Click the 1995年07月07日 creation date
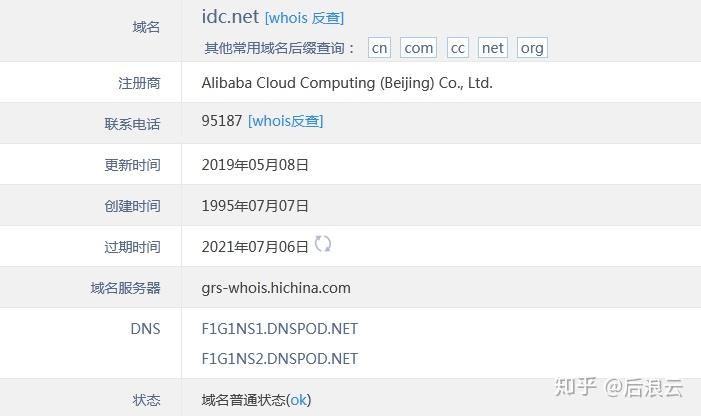Viewport: 701px width, 416px height. click(255, 206)
